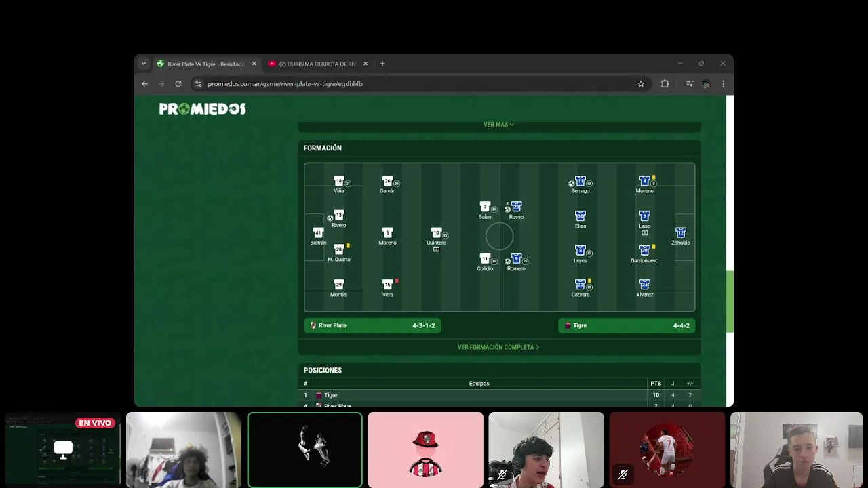868x488 pixels.
Task: Open M. Quarta's number 28 shirt
Action: click(x=338, y=249)
